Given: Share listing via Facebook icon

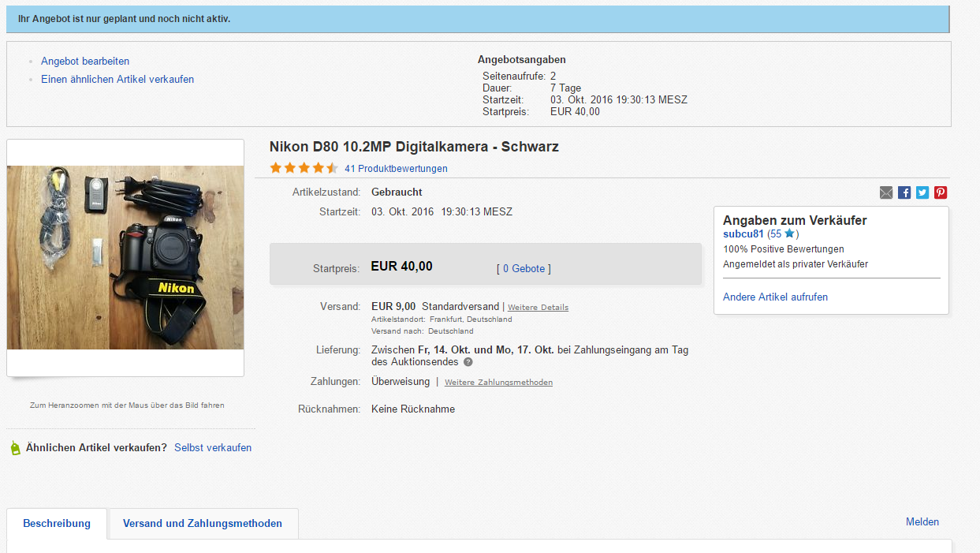Looking at the screenshot, I should click(x=904, y=192).
